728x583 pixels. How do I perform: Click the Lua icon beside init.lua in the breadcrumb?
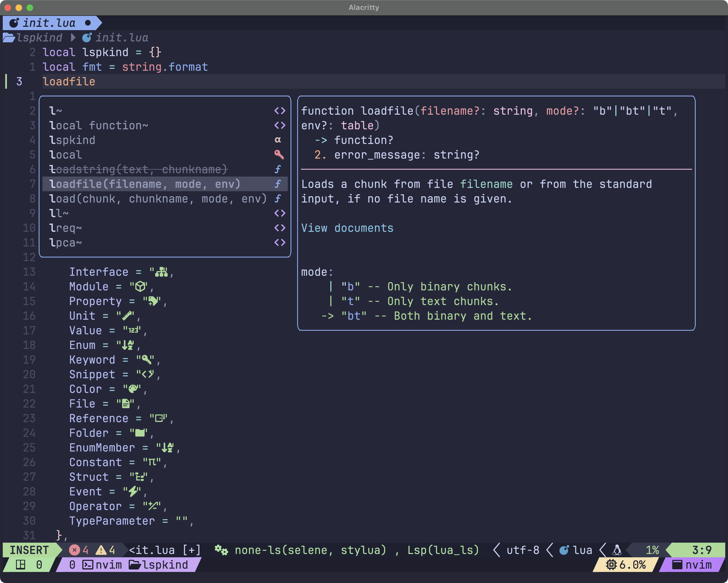[x=87, y=38]
